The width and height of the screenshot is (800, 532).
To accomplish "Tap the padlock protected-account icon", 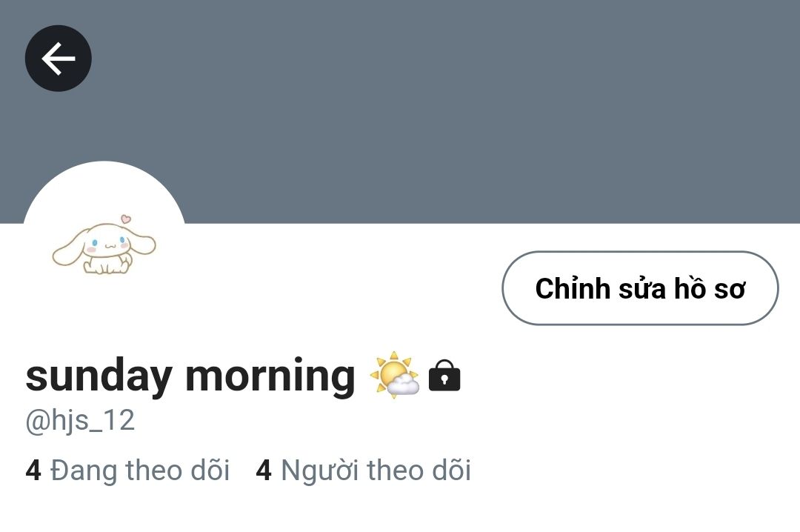I will pos(444,375).
